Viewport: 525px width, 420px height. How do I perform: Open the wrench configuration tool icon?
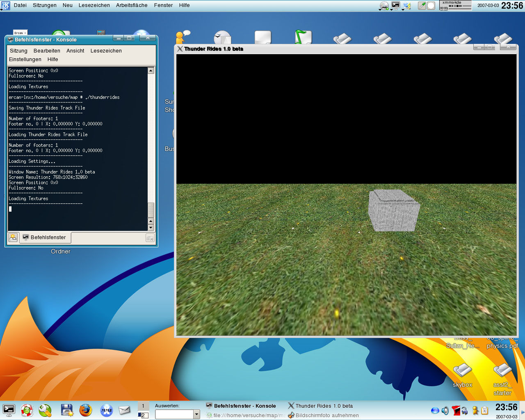coord(45,410)
